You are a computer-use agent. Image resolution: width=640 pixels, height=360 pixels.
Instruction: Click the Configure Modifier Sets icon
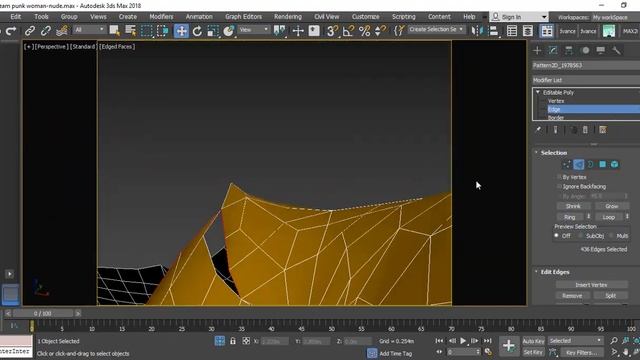[x=603, y=130]
